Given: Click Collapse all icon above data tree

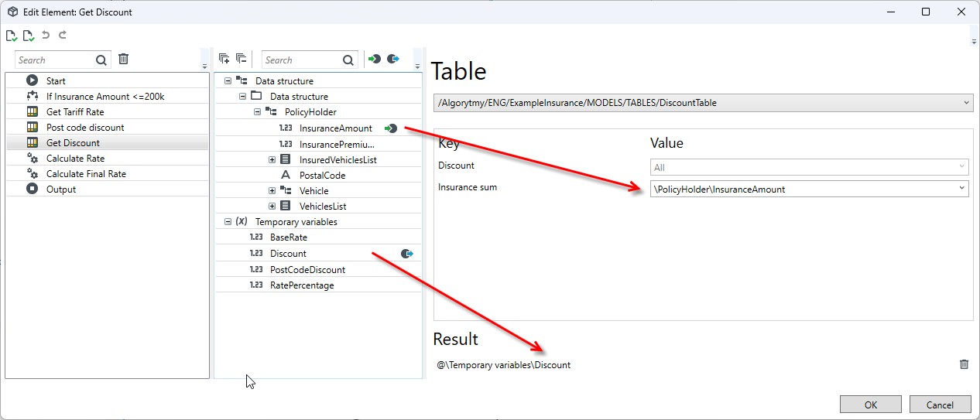Looking at the screenshot, I should [241, 59].
